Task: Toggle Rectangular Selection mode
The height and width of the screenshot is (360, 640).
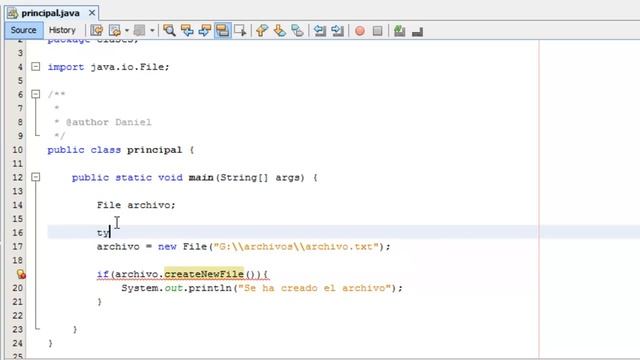Action: [240, 31]
